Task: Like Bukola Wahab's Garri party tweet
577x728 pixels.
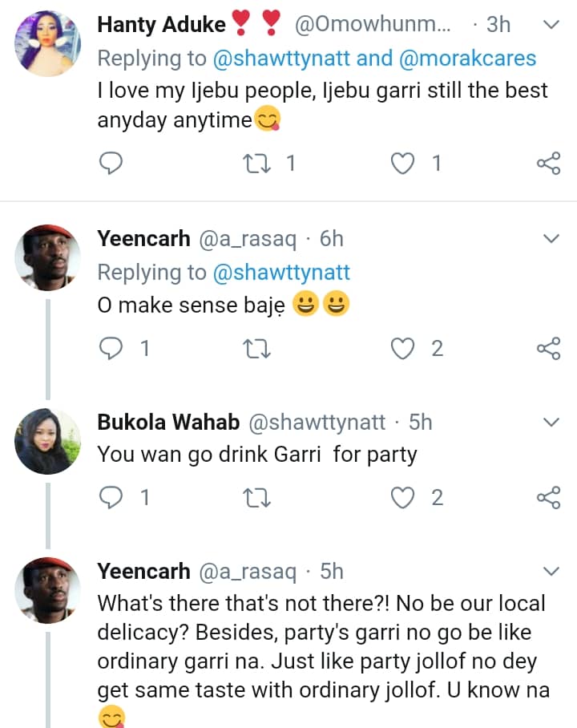Action: point(401,498)
